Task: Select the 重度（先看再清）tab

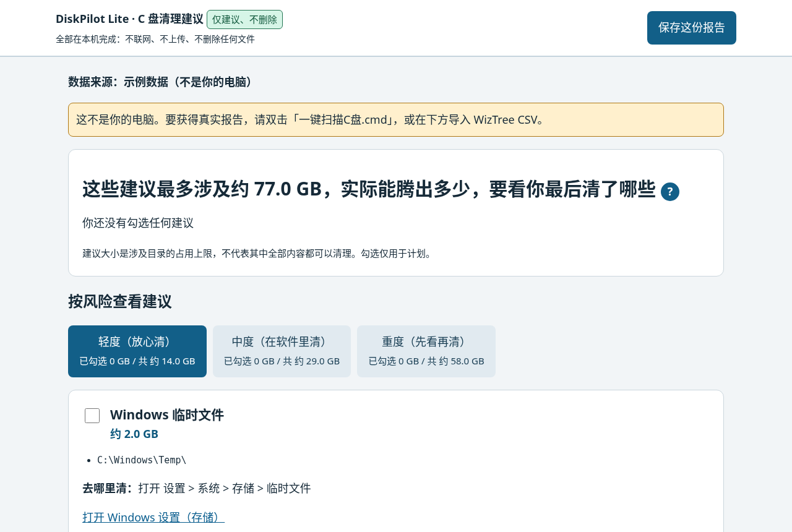Action: coord(426,351)
